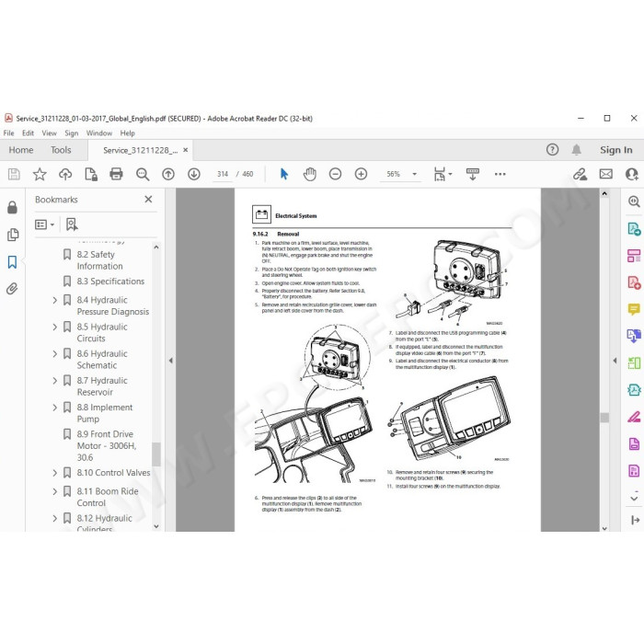The height and width of the screenshot is (644, 644).
Task: Open bookmarks options dropdown
Action: coord(44,224)
